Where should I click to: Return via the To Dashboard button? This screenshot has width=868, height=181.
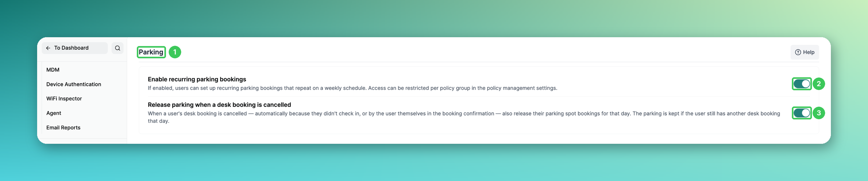[x=75, y=48]
